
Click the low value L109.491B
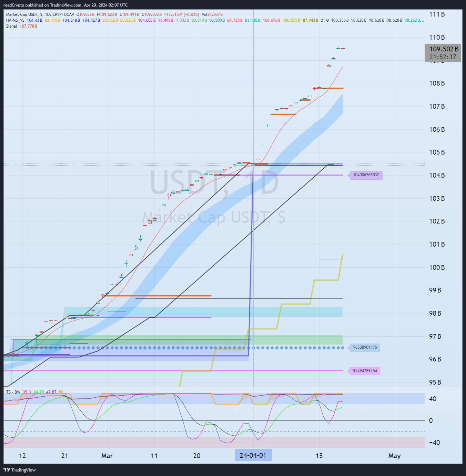[130, 14]
